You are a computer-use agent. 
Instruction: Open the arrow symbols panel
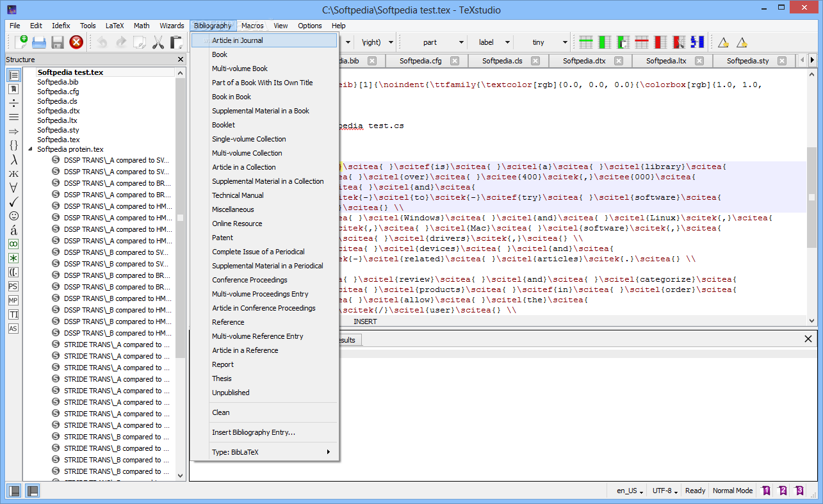[x=13, y=131]
